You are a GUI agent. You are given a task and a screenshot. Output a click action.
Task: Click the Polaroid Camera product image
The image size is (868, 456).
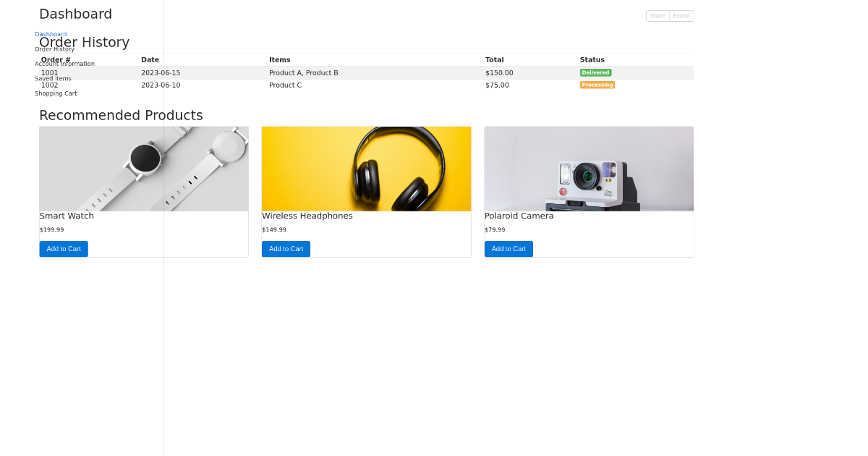588,168
